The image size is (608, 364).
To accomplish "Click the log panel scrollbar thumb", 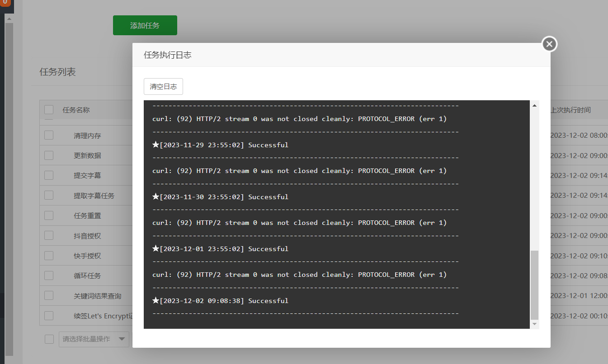I will [x=534, y=285].
